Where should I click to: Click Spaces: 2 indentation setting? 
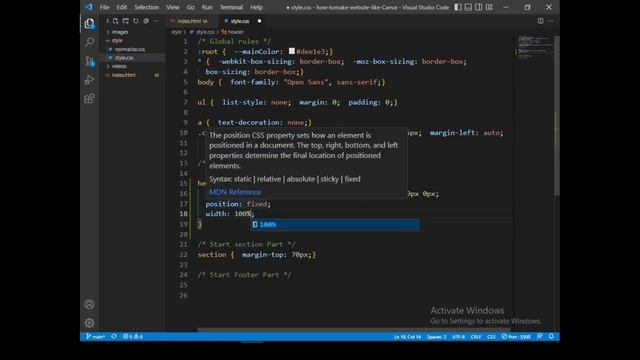436,337
